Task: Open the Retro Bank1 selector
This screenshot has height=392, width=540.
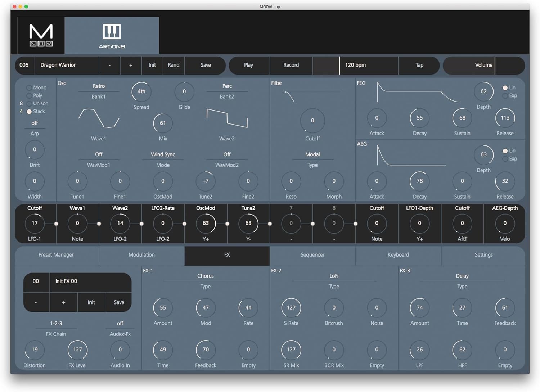Action: (x=99, y=86)
